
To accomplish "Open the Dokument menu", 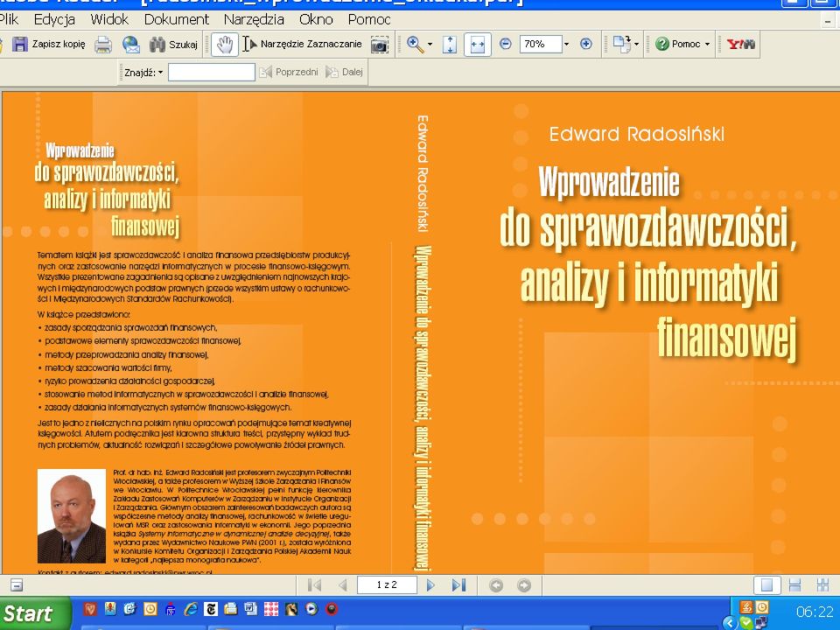I will [x=176, y=19].
